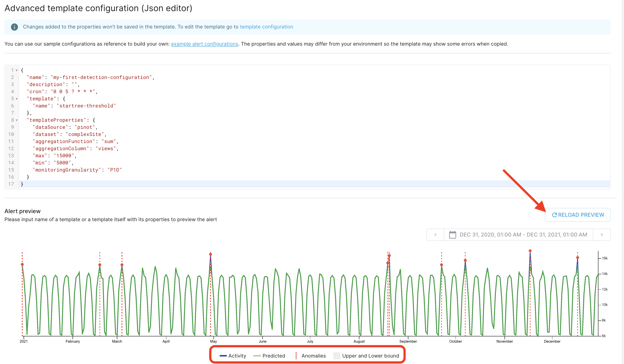This screenshot has height=364, width=624.
Task: Click the info icon in the blue banner
Action: point(14,27)
